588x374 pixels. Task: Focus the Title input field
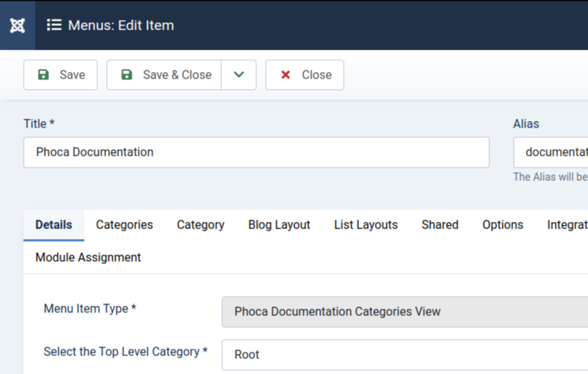click(256, 152)
